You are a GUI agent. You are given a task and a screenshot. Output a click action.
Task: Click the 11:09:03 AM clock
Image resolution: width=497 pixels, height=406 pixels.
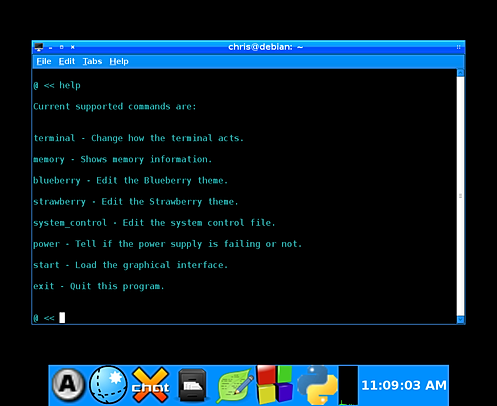[404, 385]
